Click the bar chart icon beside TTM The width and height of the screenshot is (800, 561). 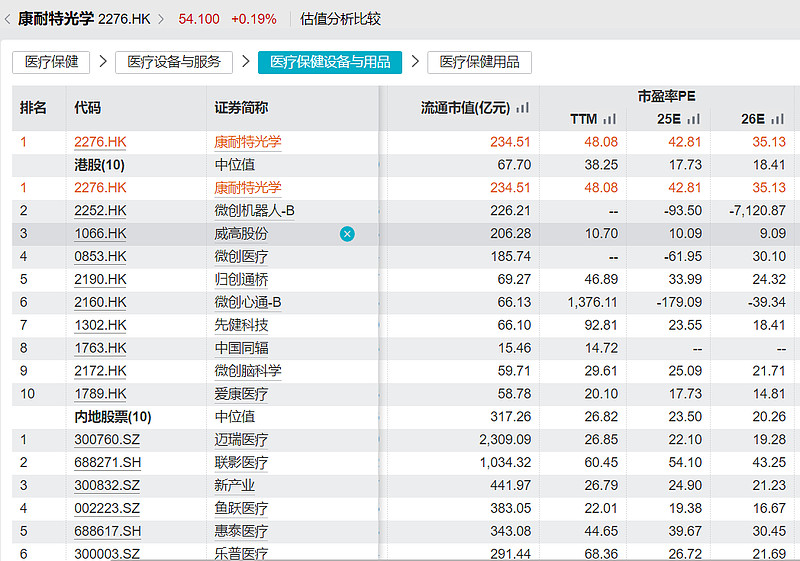pyautogui.click(x=609, y=119)
